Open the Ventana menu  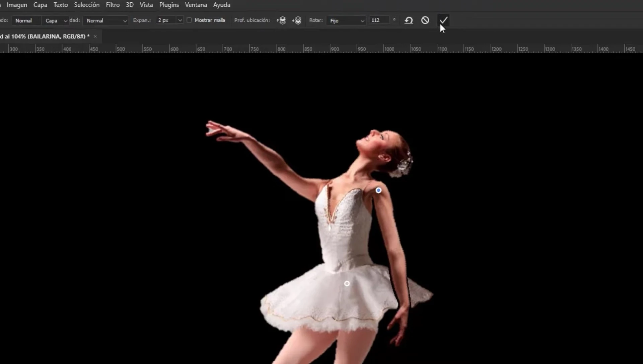[x=196, y=5]
